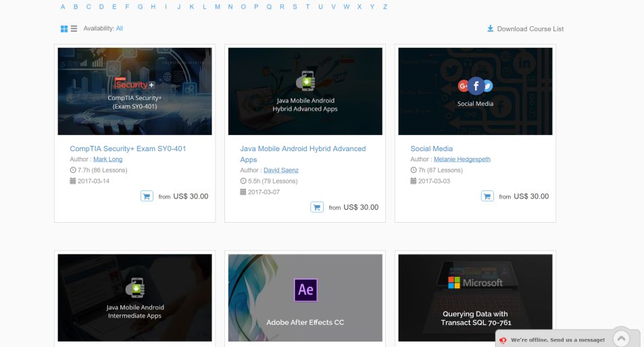Click the download arrow icon
The height and width of the screenshot is (347, 644).
[x=490, y=28]
